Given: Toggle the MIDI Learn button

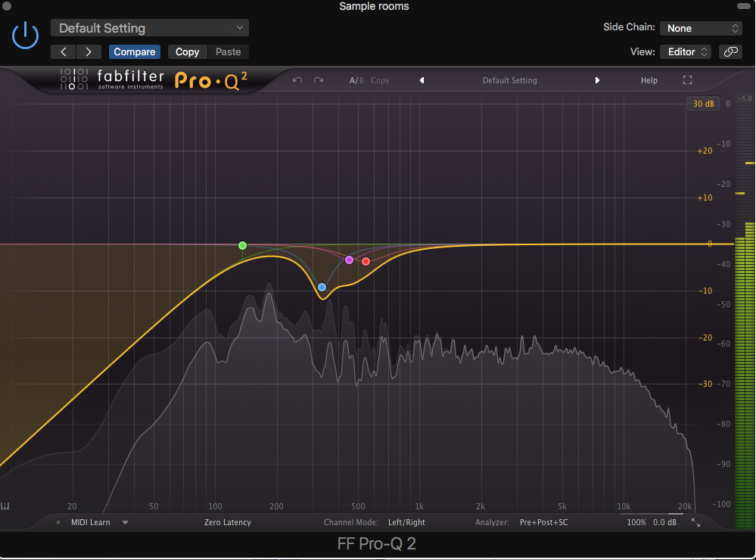Looking at the screenshot, I should (91, 522).
